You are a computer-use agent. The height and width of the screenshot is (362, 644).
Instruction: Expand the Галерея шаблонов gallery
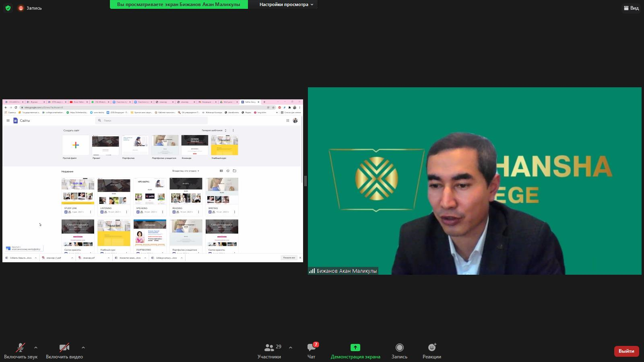[x=214, y=130]
